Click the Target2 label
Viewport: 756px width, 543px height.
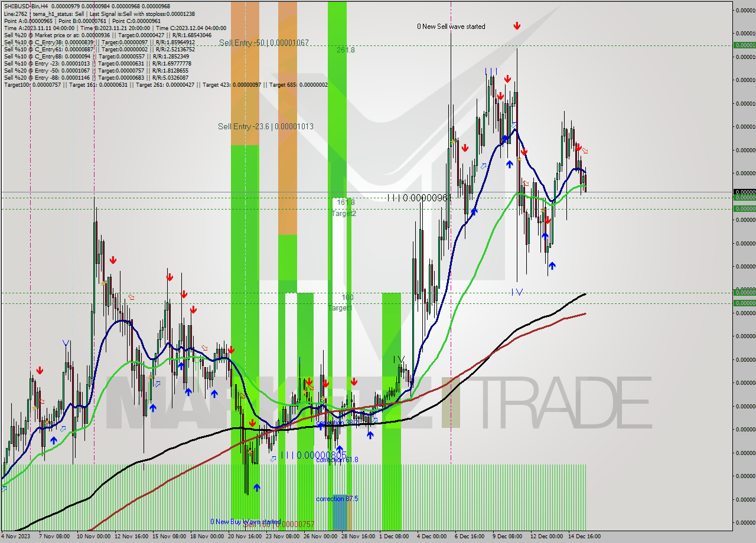pos(344,213)
